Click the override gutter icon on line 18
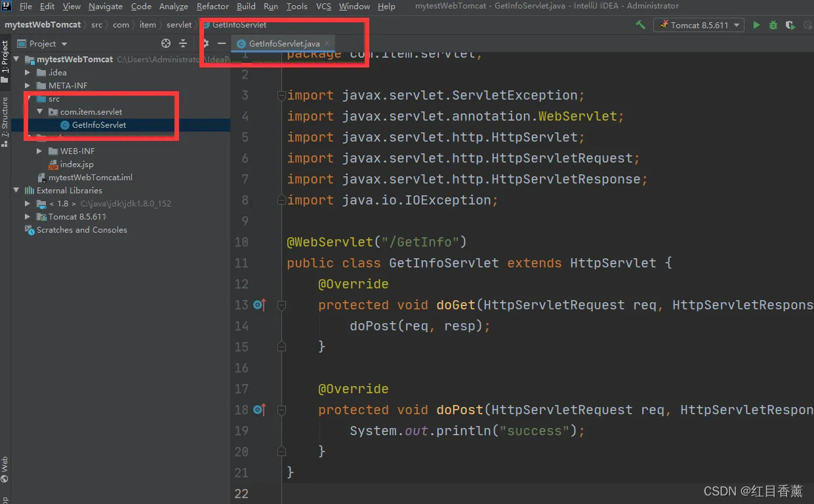Screen dimensions: 814x504 [x=260, y=410]
